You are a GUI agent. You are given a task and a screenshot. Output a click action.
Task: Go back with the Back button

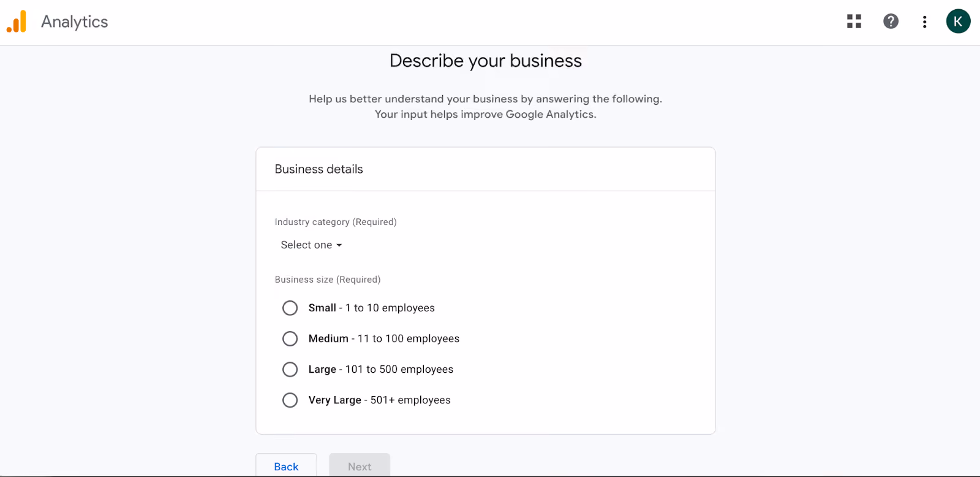(286, 466)
